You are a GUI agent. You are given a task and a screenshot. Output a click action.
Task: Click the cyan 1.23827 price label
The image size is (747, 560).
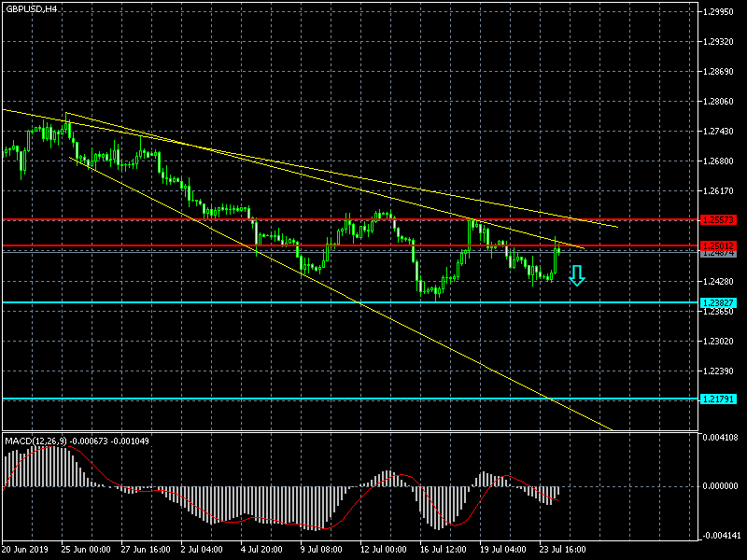[718, 302]
